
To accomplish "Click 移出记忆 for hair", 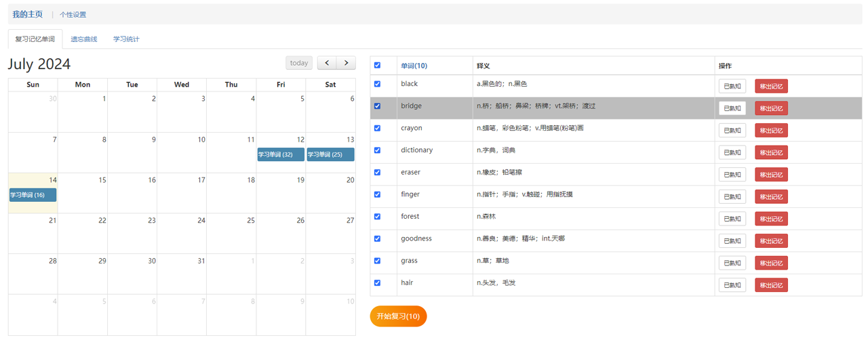I will point(771,285).
